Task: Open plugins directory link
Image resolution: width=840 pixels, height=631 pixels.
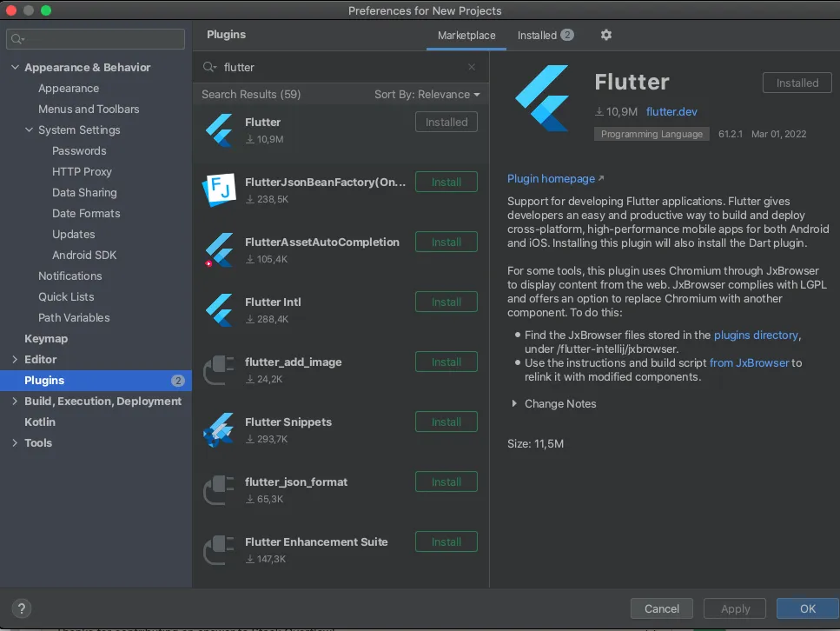Action: pyautogui.click(x=756, y=335)
